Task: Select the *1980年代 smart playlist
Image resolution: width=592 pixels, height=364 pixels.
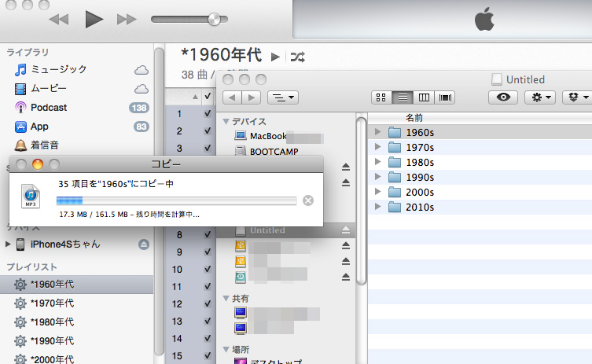Action: point(76,322)
